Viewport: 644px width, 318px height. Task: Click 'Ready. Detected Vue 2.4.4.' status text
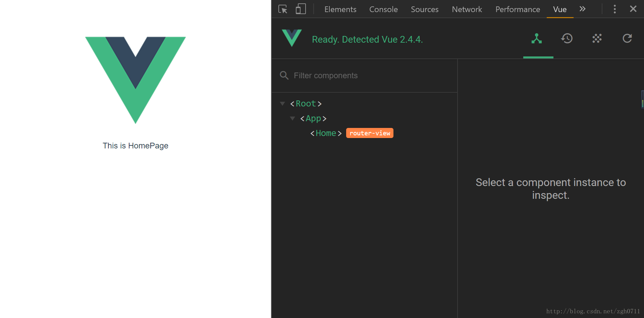(367, 40)
